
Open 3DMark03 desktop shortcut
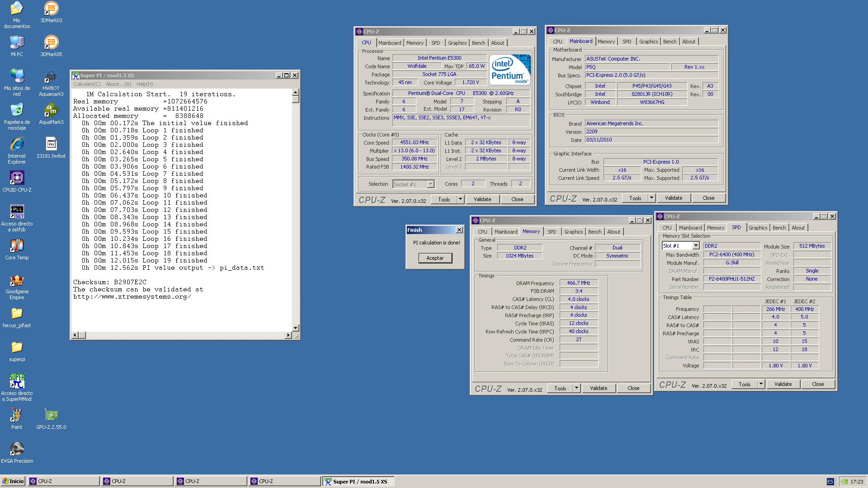click(x=51, y=12)
